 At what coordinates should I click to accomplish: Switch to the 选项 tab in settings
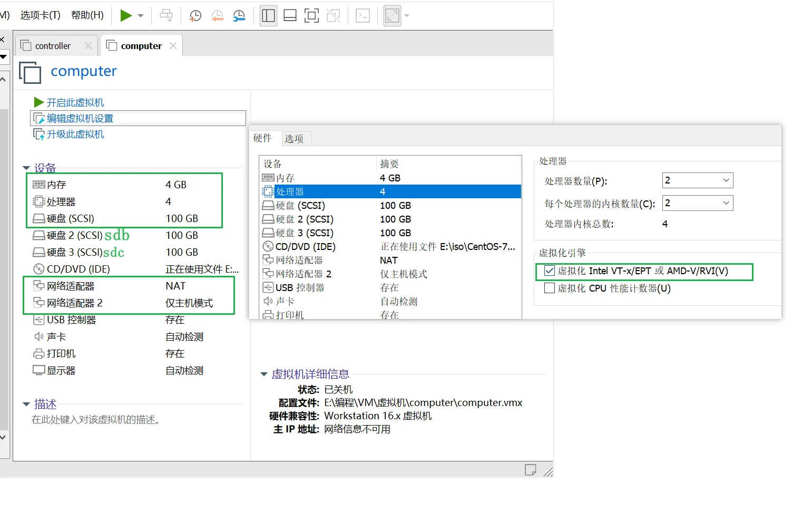[x=294, y=139]
